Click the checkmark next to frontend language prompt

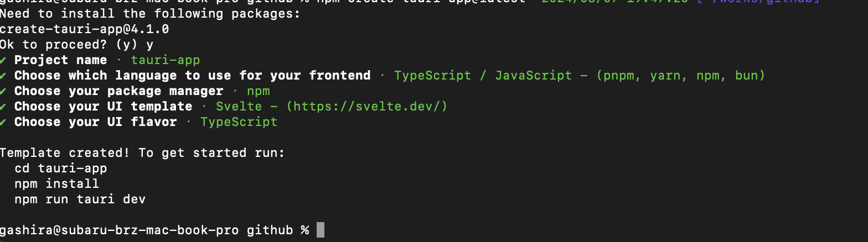[x=4, y=75]
